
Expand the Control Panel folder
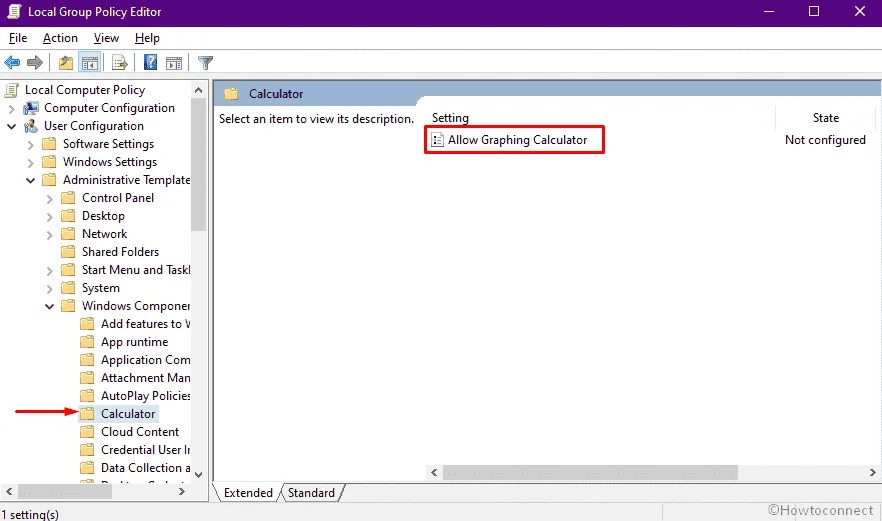(50, 199)
